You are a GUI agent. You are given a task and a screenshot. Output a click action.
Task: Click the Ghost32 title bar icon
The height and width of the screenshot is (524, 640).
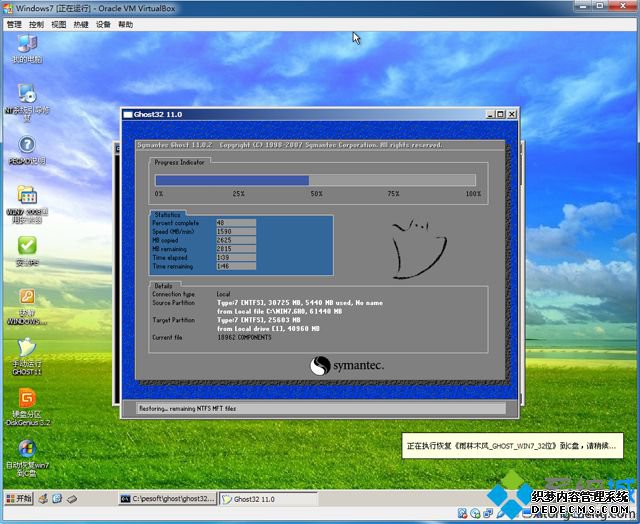[128, 115]
